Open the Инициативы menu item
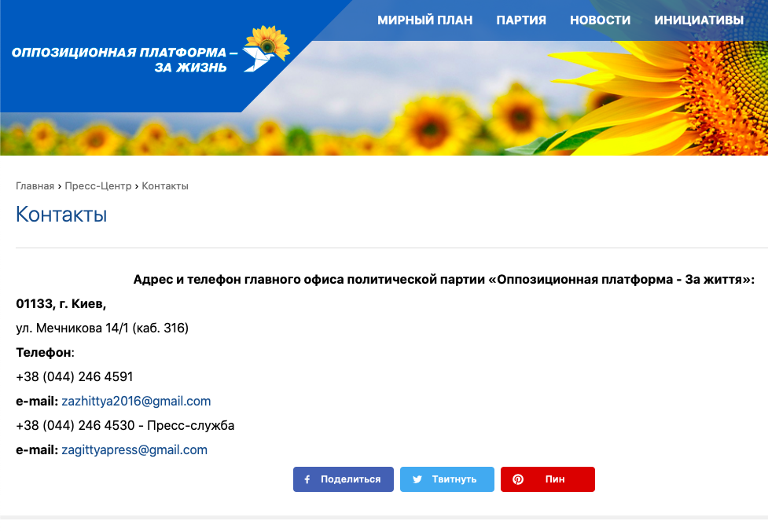768x532 pixels. point(699,20)
